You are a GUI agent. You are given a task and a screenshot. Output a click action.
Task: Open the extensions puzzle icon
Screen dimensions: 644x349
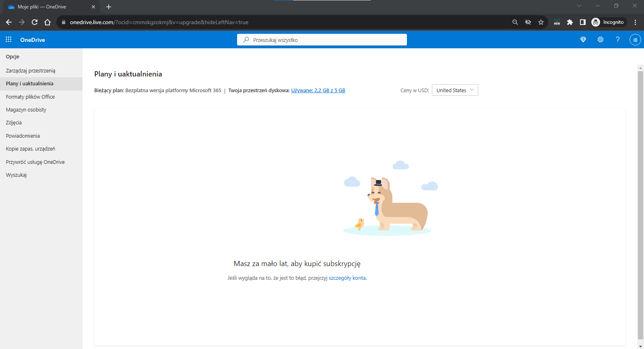[x=570, y=22]
